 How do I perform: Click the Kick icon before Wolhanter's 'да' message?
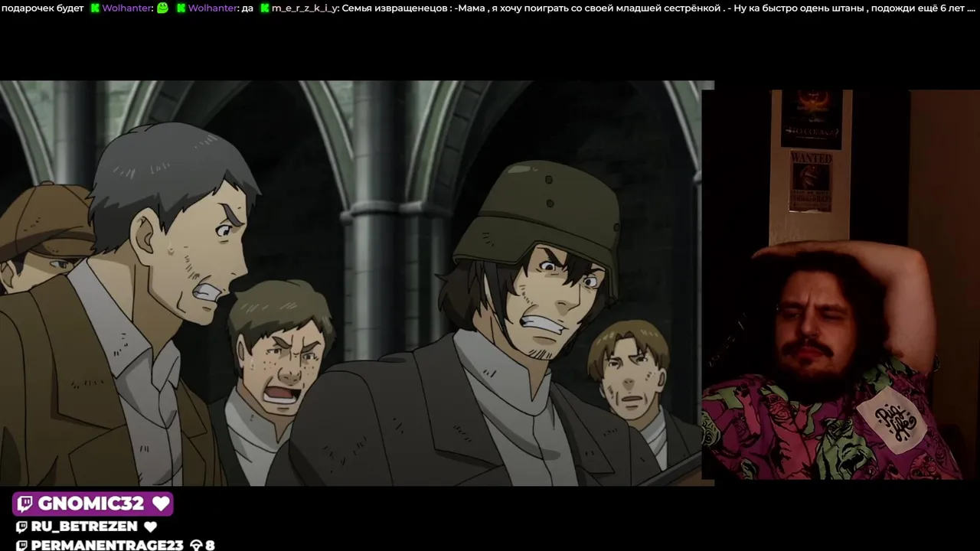pyautogui.click(x=181, y=8)
